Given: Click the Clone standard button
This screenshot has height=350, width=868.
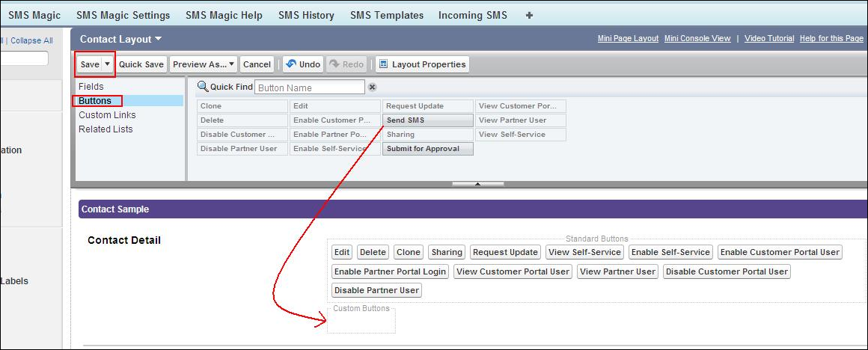Looking at the screenshot, I should click(x=409, y=252).
